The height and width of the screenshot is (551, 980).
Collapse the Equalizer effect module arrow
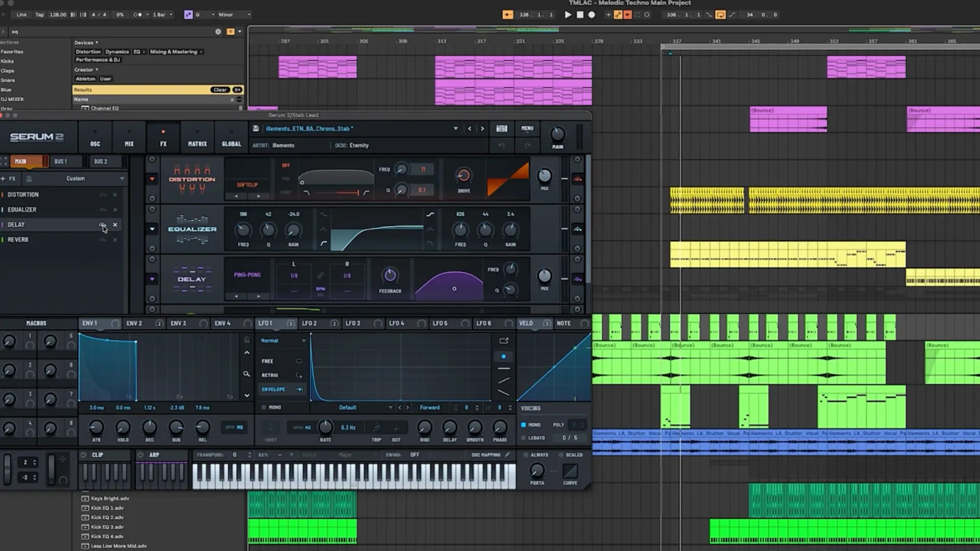(152, 229)
